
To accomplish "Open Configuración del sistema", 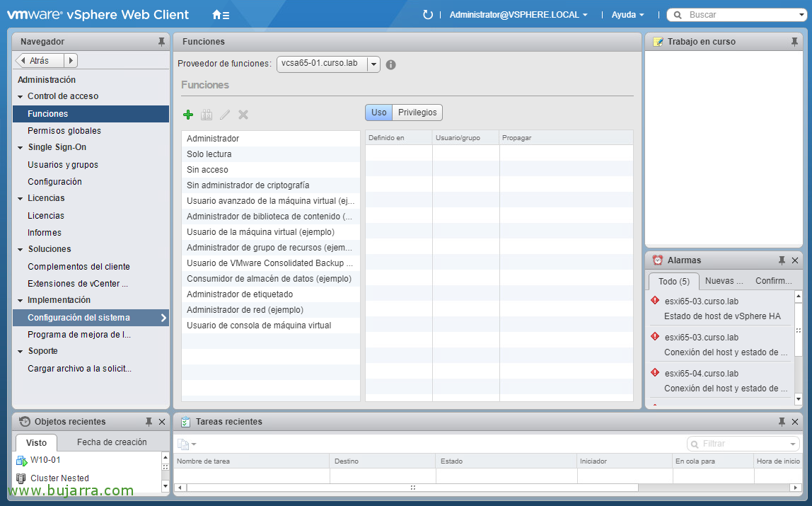I will 91,318.
